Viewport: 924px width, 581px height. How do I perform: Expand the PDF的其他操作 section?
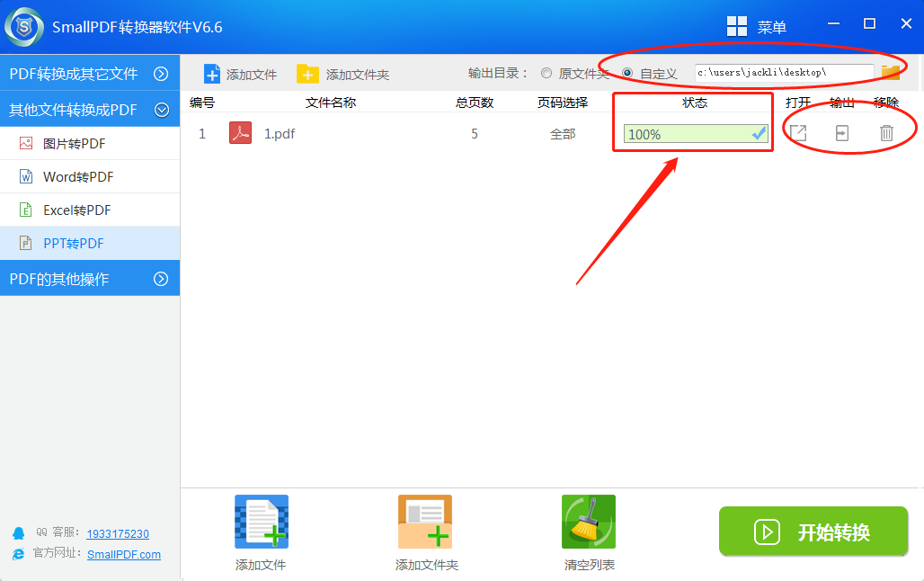(161, 279)
